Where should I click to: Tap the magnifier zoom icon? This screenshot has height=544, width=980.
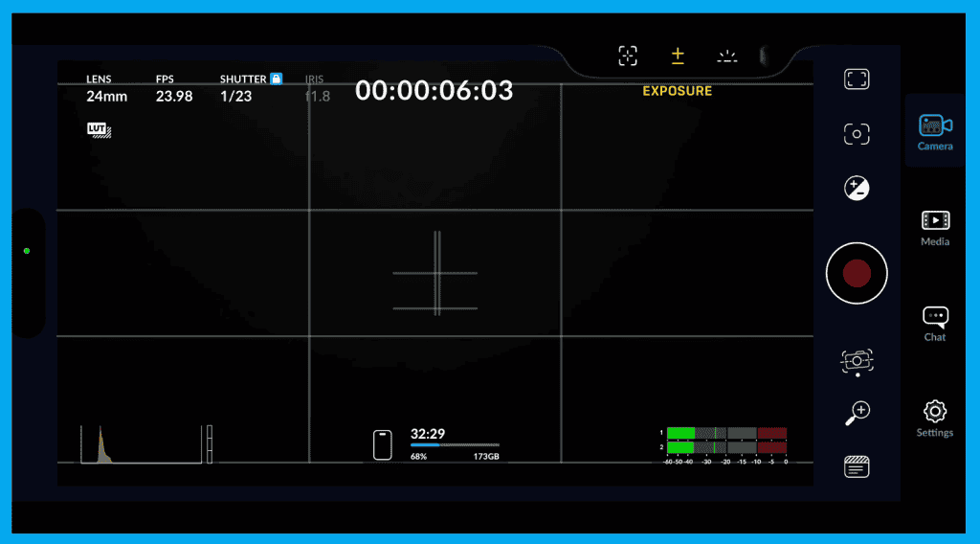pyautogui.click(x=857, y=413)
